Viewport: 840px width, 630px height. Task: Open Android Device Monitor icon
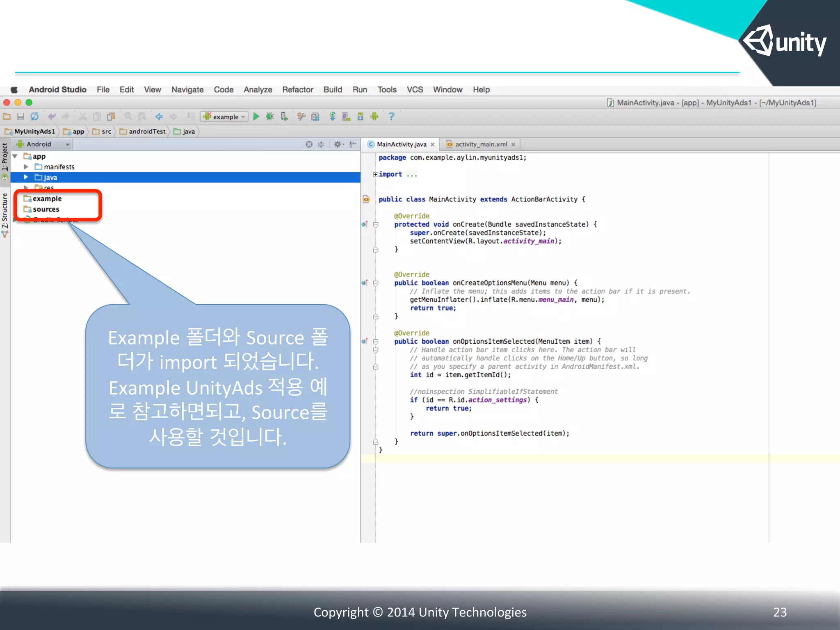(374, 117)
